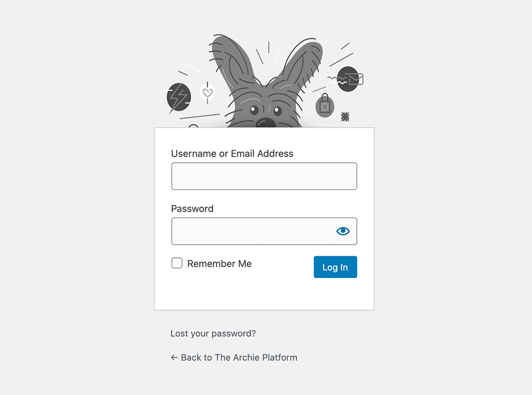Focus the Username or Email Address field
Image resolution: width=532 pixels, height=395 pixels.
click(x=264, y=176)
